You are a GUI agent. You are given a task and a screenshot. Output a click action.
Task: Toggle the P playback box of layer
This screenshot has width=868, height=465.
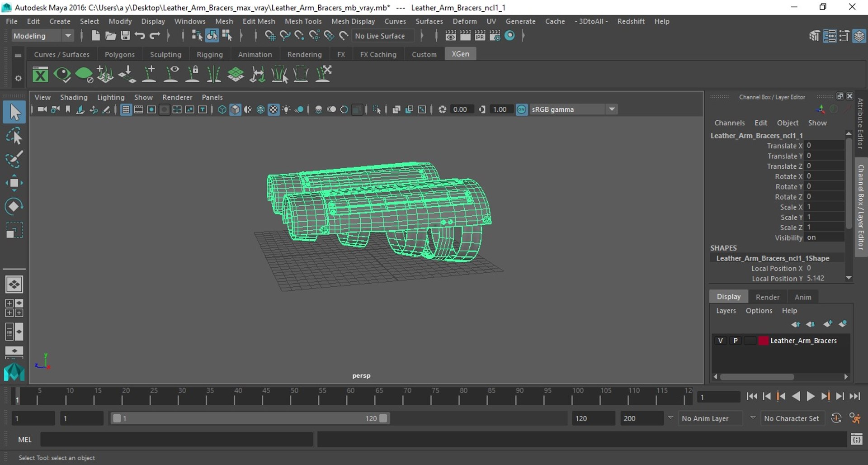point(736,341)
